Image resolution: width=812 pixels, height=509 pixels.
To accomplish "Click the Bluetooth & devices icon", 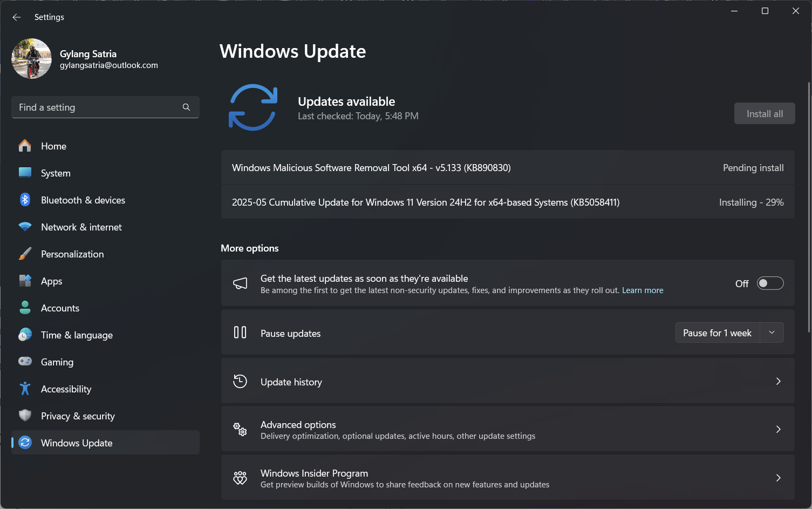I will tap(25, 200).
